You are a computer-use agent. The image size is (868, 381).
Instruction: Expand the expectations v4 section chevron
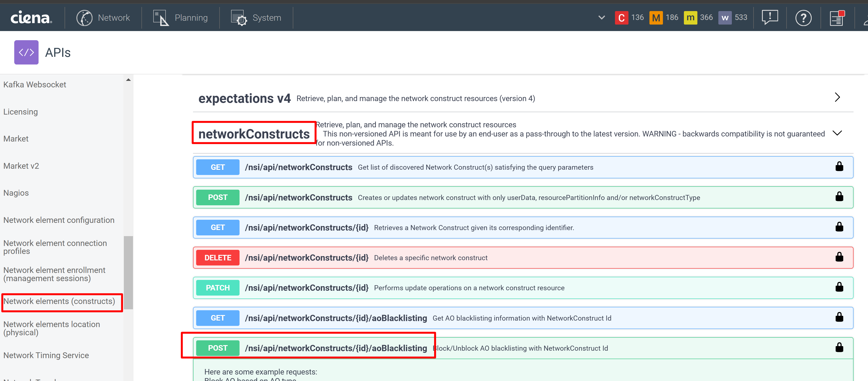coord(837,97)
